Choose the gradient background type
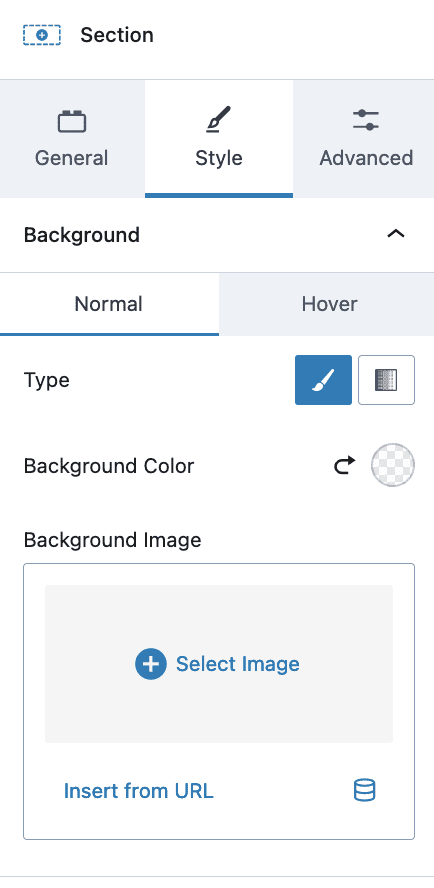This screenshot has height=888, width=434. (x=386, y=380)
